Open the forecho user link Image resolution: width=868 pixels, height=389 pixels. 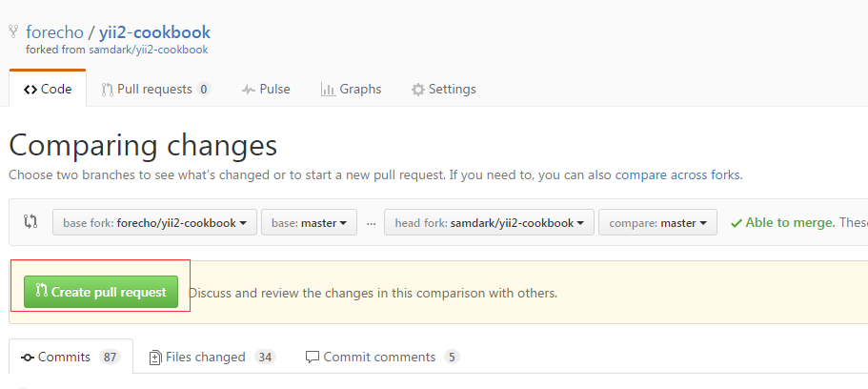[x=54, y=32]
